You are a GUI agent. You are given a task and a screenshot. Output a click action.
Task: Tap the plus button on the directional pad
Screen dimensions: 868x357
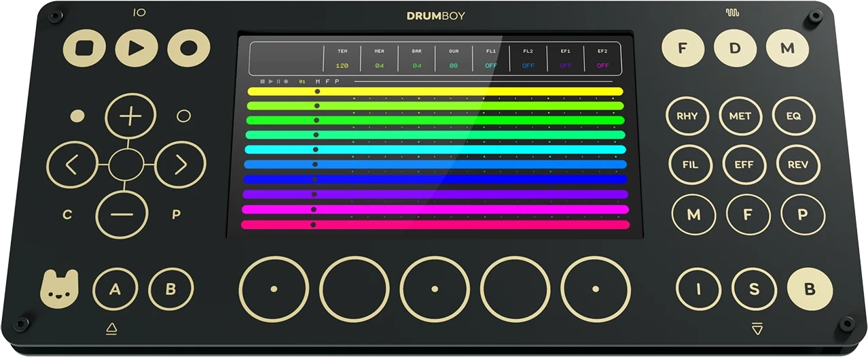pos(130,116)
